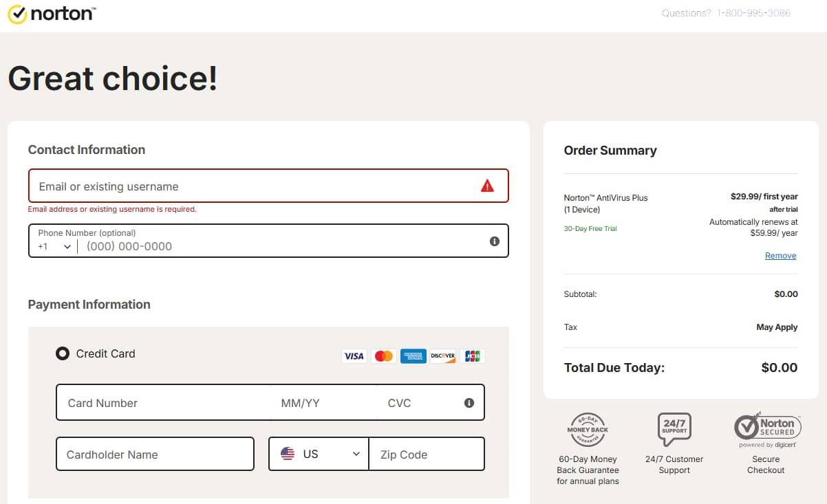Click the 'May Apply' tax value

(x=777, y=327)
